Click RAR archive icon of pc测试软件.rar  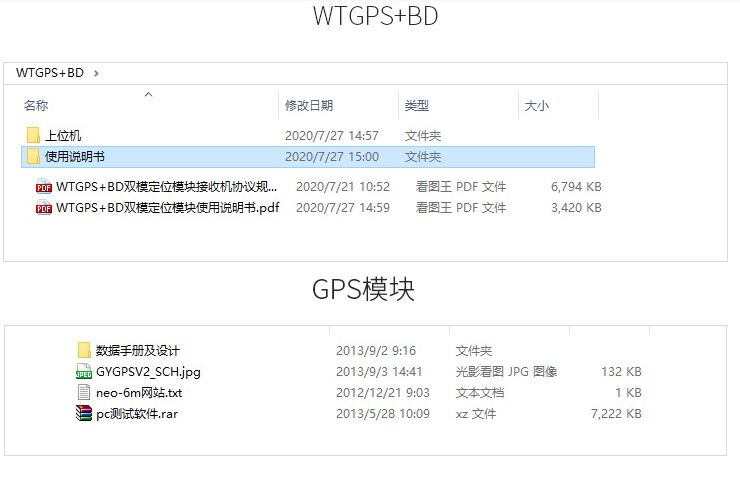click(x=84, y=413)
